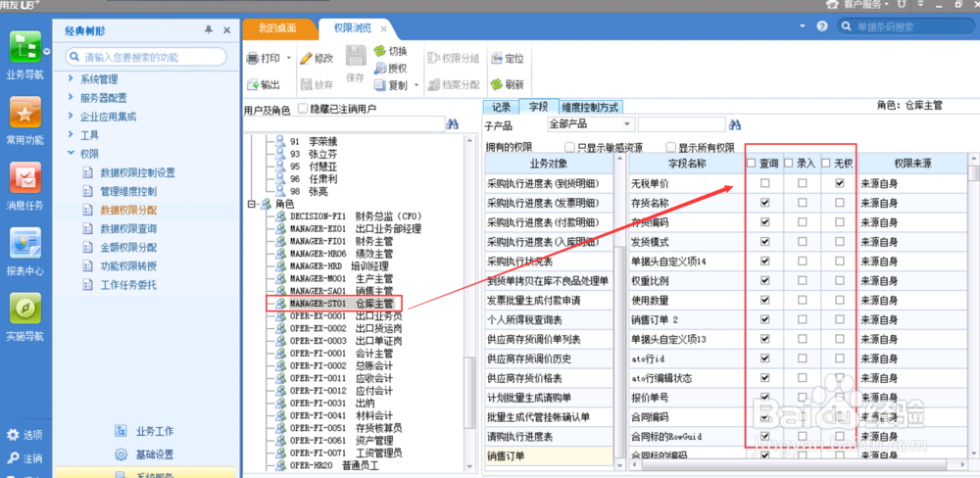This screenshot has height=478, width=980.
Task: Click the 打印 print toolbar button
Action: (264, 58)
